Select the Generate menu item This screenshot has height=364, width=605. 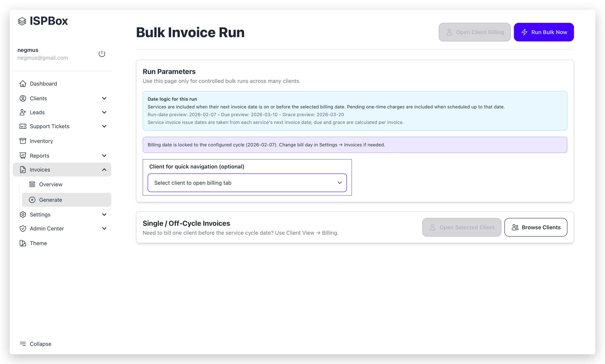[x=51, y=200]
